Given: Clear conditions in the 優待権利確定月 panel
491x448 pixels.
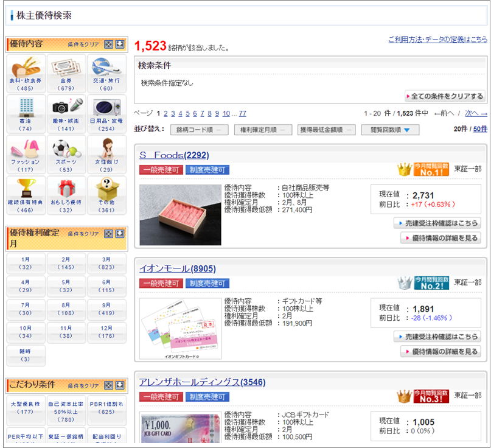Looking at the screenshot, I should 83,234.
